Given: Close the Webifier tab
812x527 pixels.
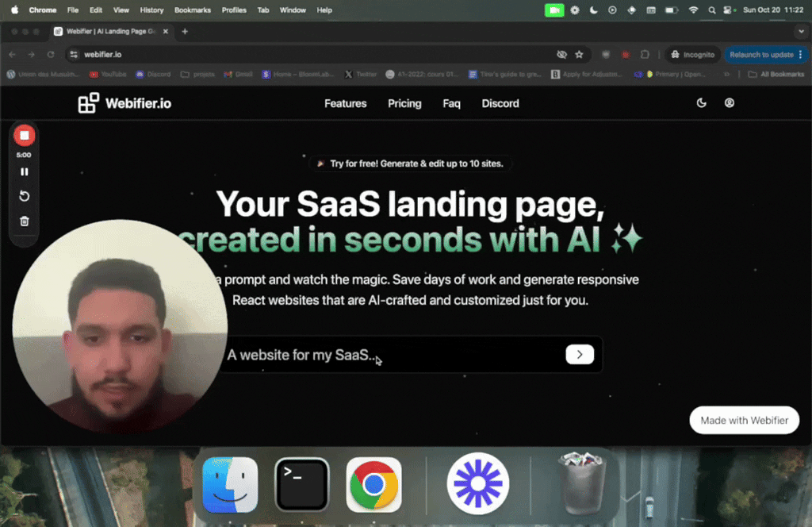Looking at the screenshot, I should coord(165,32).
